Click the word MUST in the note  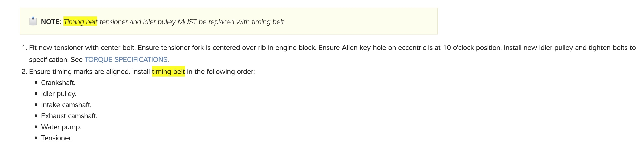coord(187,22)
